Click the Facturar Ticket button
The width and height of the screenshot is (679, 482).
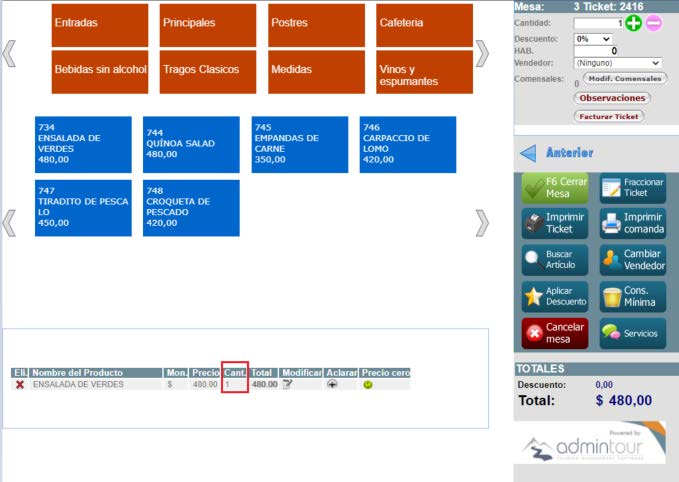coord(610,116)
